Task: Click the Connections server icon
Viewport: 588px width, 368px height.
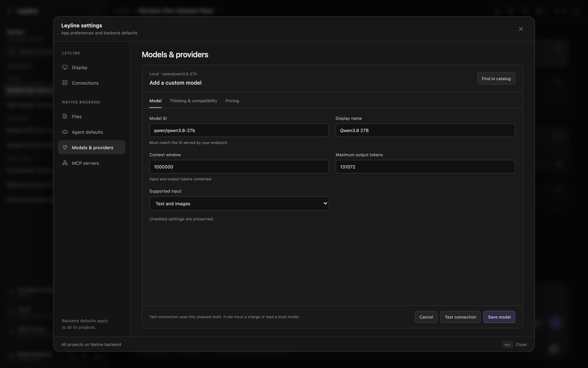Action: tap(65, 83)
